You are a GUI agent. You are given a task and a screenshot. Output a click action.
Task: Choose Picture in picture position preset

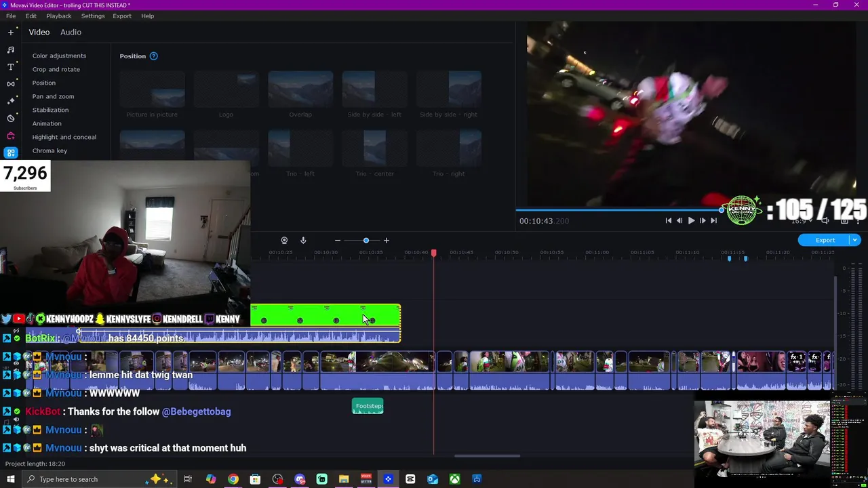pos(152,95)
